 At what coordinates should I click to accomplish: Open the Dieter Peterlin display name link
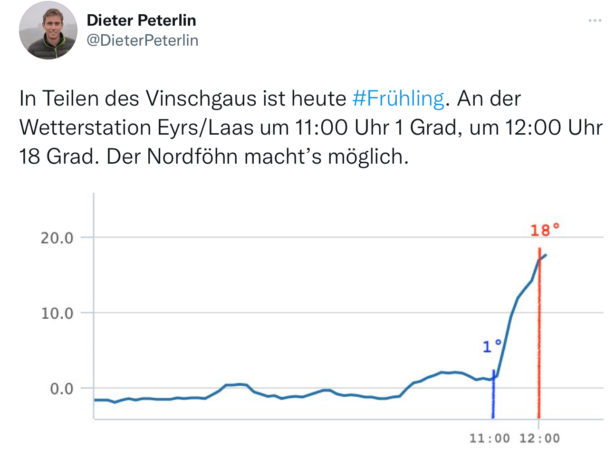click(141, 20)
